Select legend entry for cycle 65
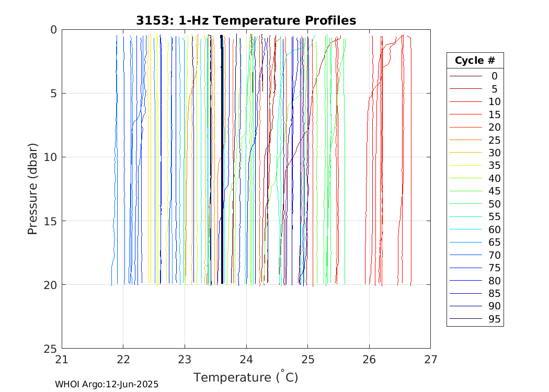The image size is (549, 392). [x=475, y=242]
